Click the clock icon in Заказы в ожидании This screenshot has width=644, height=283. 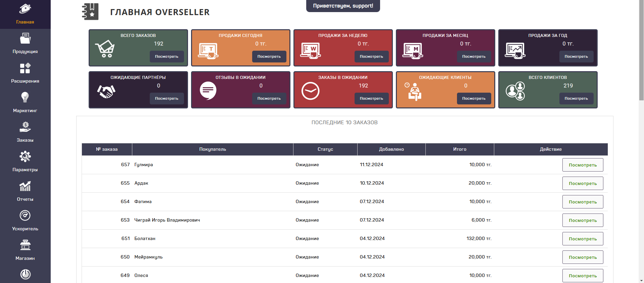(310, 91)
